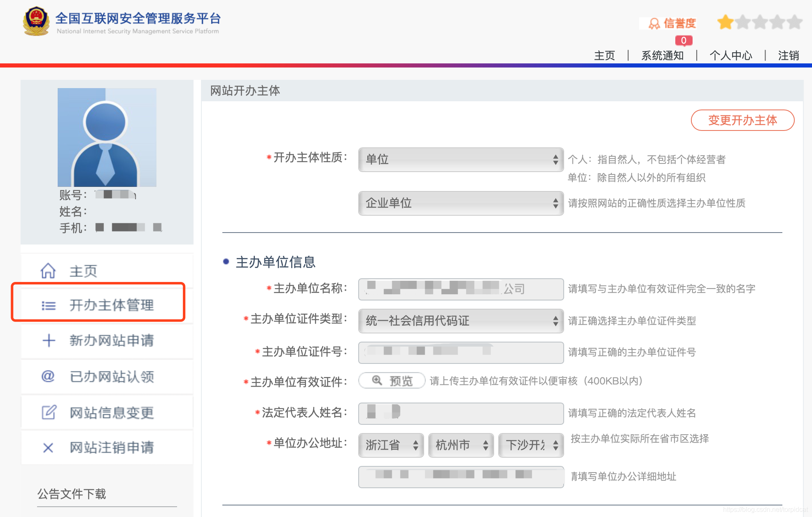Screen dimensions: 812x517
Task: Click the magnifier preview icon for 主办单位有效证件
Action: [376, 381]
